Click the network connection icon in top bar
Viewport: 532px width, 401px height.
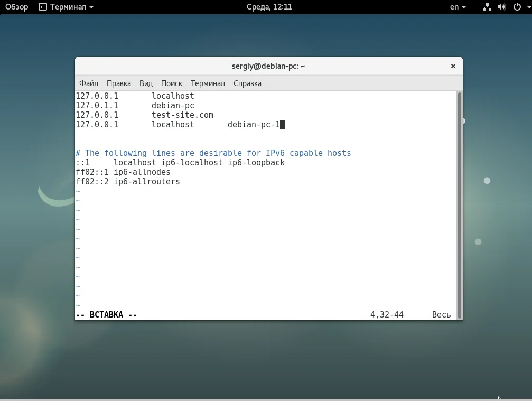click(487, 7)
